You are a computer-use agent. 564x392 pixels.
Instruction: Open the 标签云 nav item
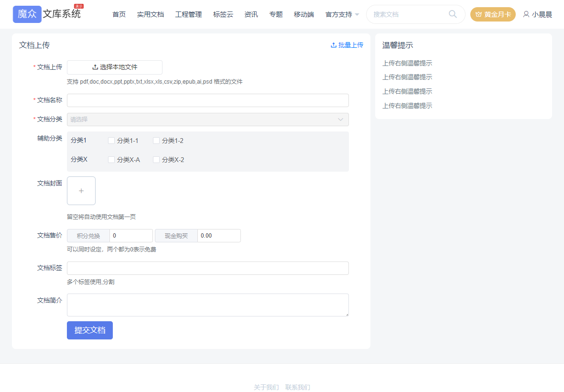[223, 14]
